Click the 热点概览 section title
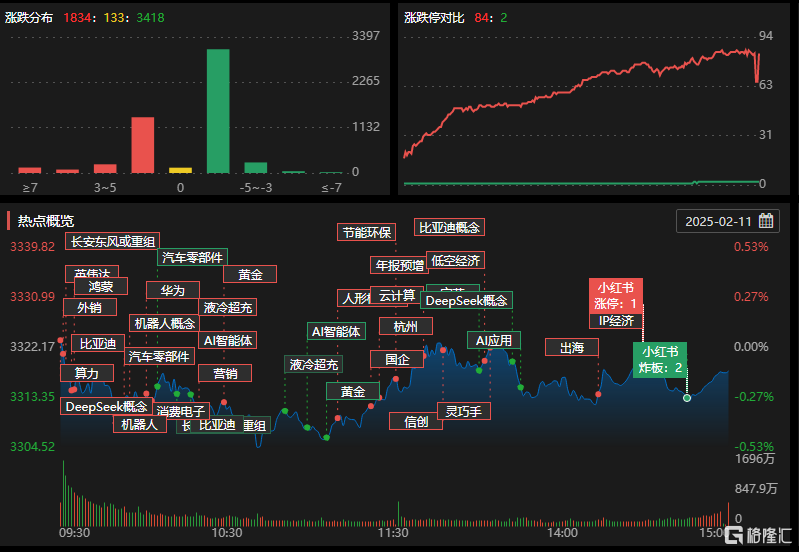The height and width of the screenshot is (552, 799). tap(46, 221)
